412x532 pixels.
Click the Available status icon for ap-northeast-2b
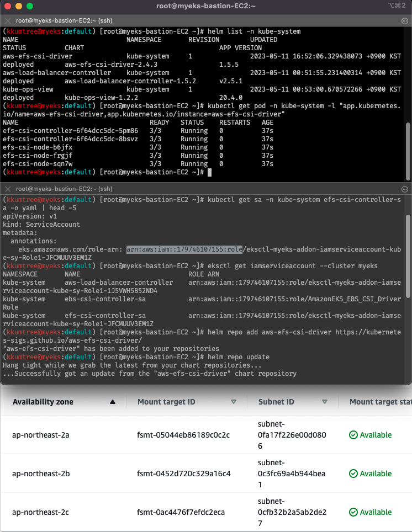pyautogui.click(x=353, y=474)
